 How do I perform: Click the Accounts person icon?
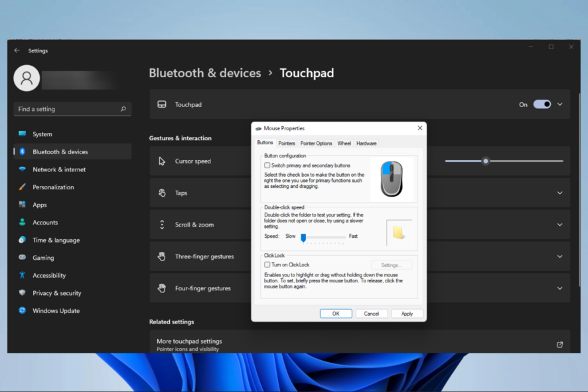22,222
